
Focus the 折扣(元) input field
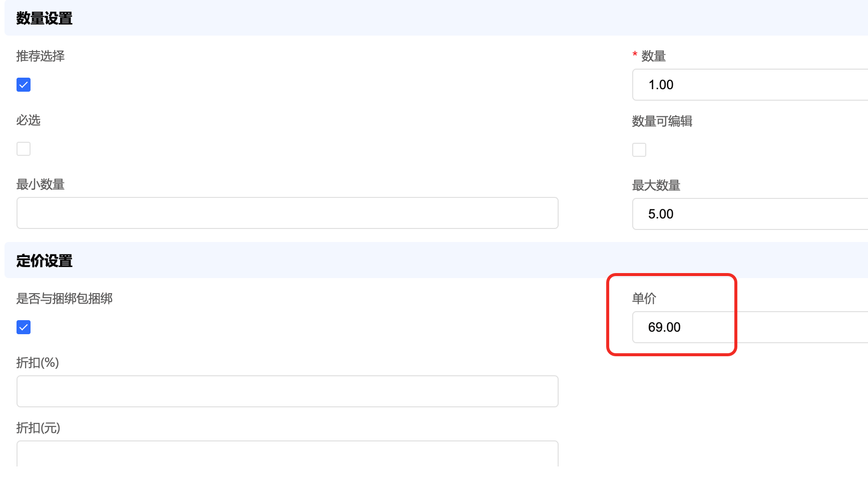pos(287,454)
